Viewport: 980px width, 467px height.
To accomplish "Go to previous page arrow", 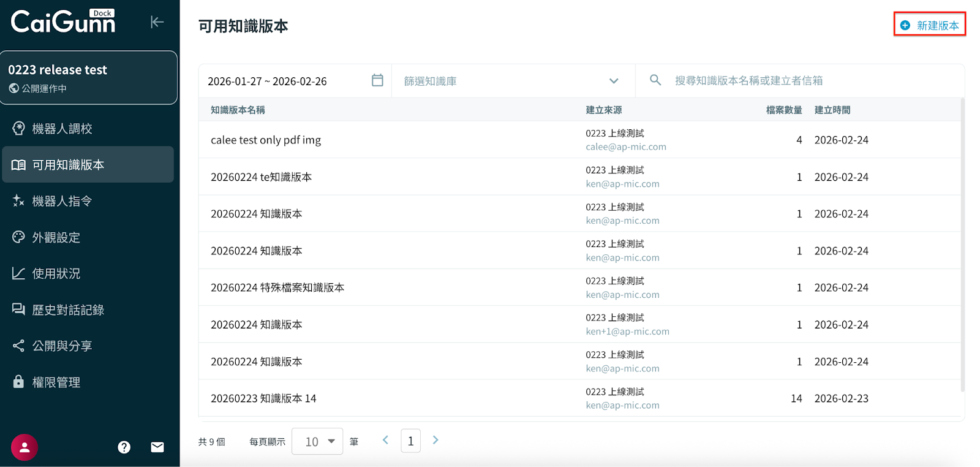I will tap(385, 440).
